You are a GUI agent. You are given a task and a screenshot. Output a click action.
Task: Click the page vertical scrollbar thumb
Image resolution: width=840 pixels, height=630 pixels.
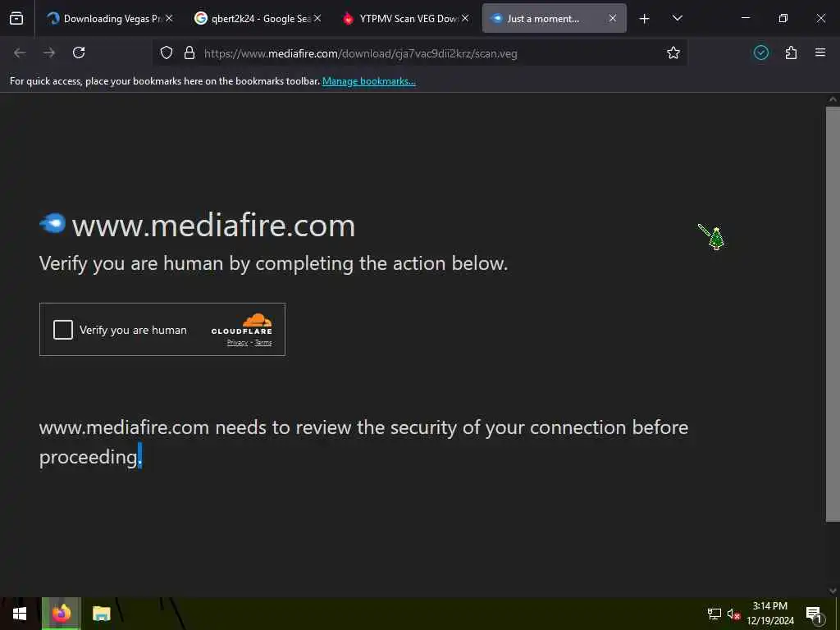coord(833,314)
